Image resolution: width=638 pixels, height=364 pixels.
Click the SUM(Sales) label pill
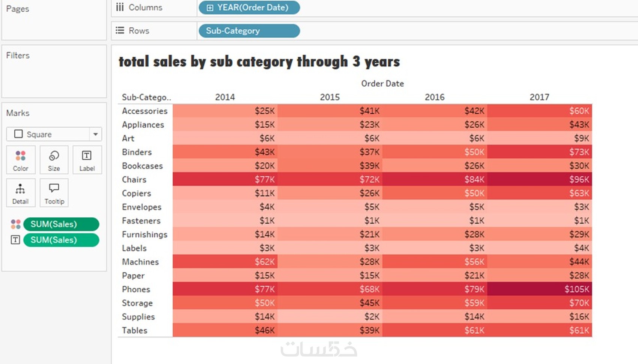click(61, 240)
